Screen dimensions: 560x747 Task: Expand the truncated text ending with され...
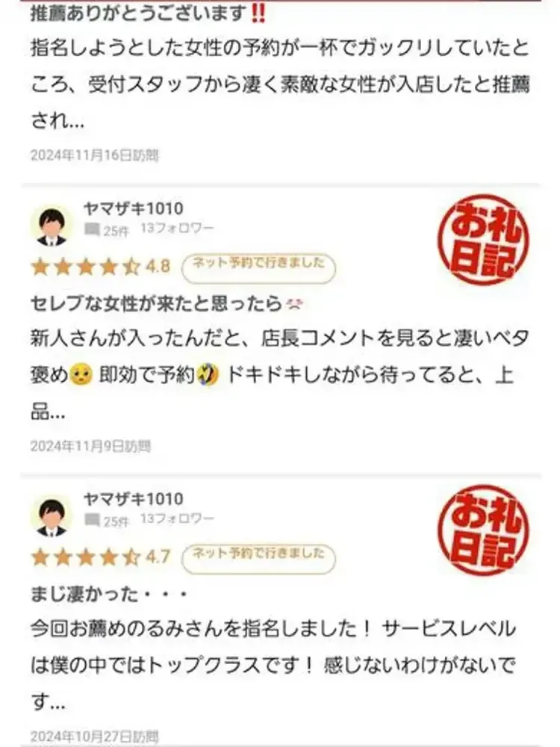click(x=57, y=120)
